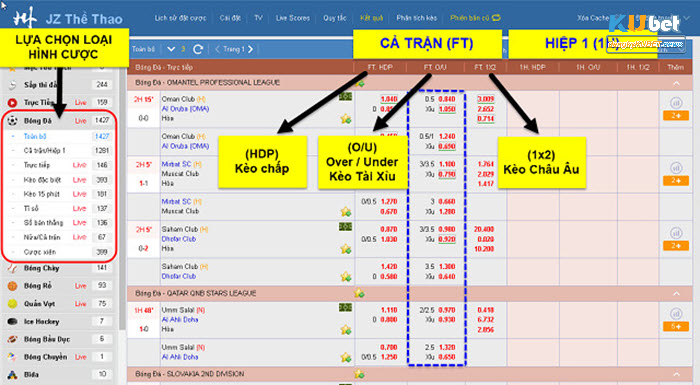
Task: Collapse the Qatar QNB Stars League section
Action: point(676,293)
